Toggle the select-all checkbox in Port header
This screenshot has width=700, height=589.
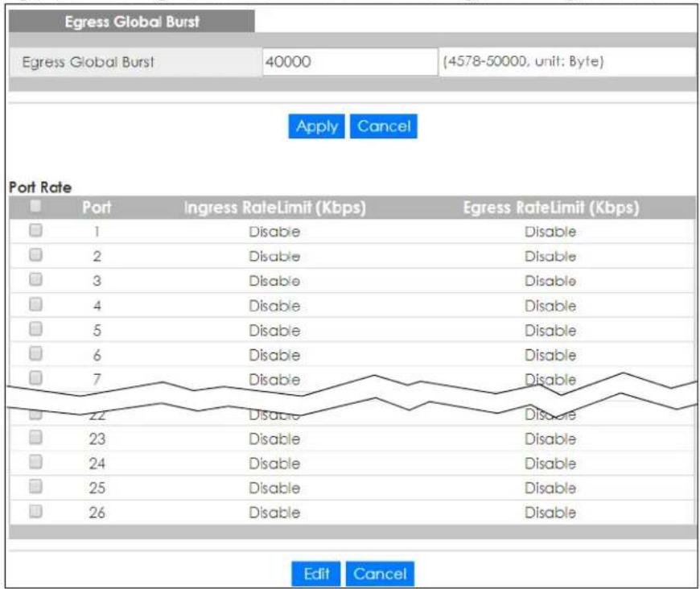coord(35,206)
